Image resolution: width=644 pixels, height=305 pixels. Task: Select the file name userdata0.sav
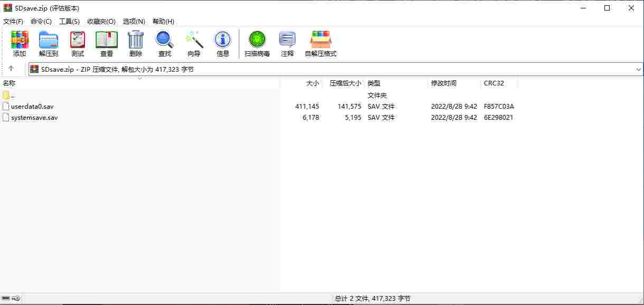(x=32, y=107)
